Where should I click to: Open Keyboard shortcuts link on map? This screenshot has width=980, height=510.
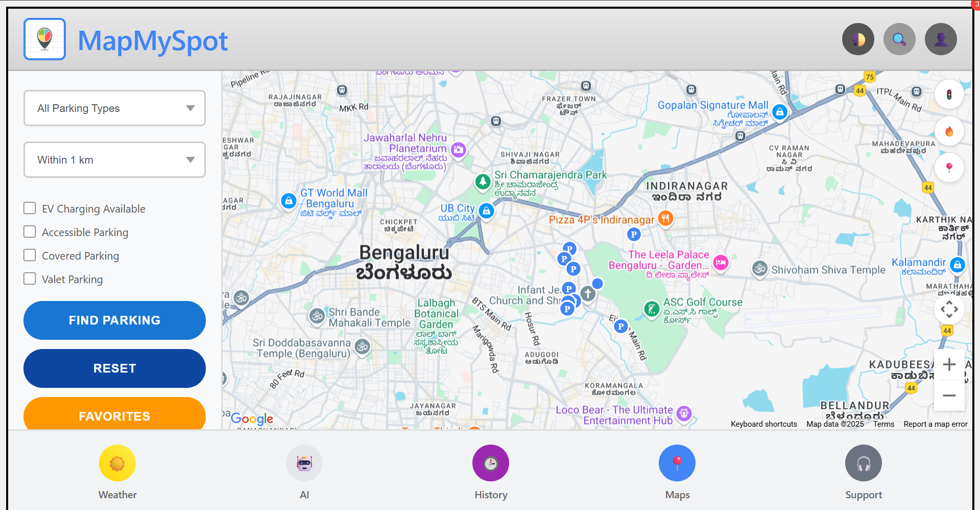click(763, 424)
